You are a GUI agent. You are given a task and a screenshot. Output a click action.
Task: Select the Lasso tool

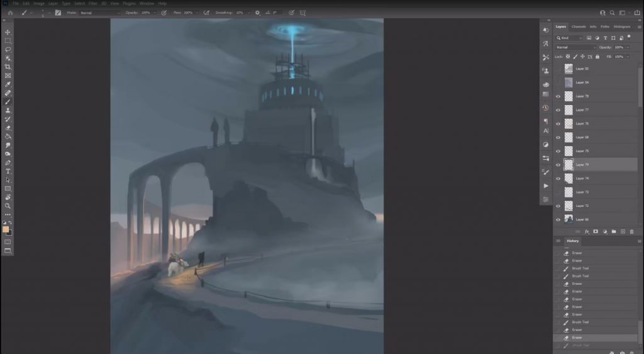tap(8, 49)
